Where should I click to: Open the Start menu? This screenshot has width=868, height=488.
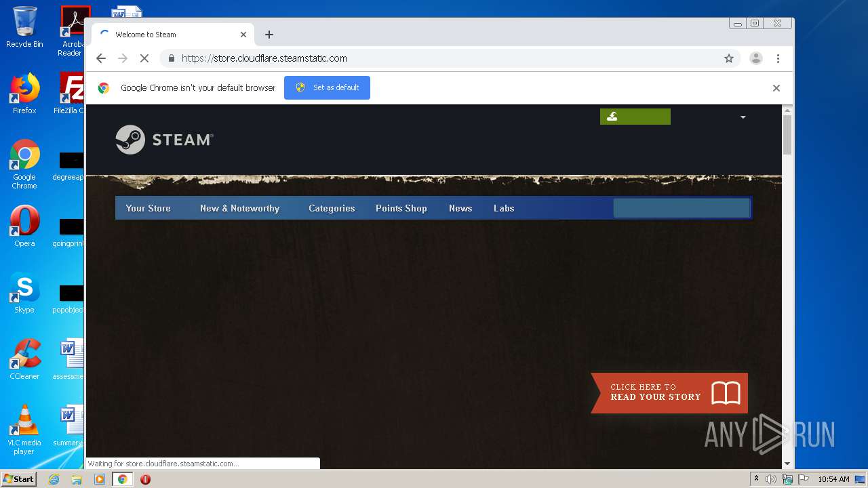19,479
